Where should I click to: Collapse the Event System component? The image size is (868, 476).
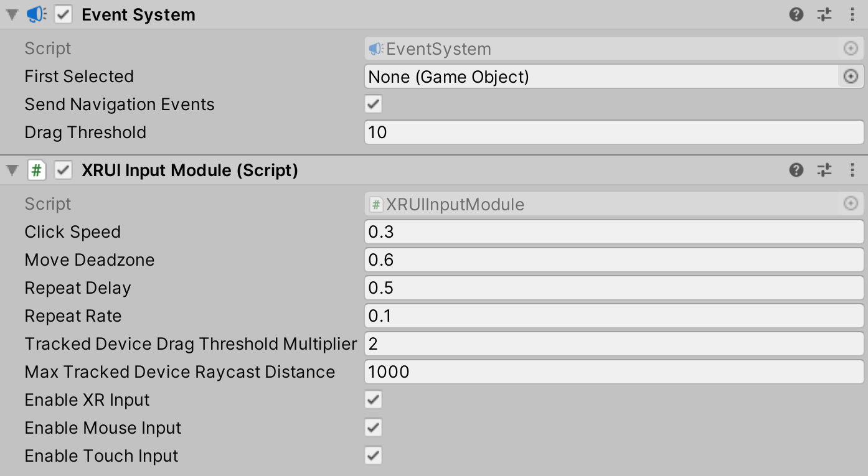(x=11, y=14)
